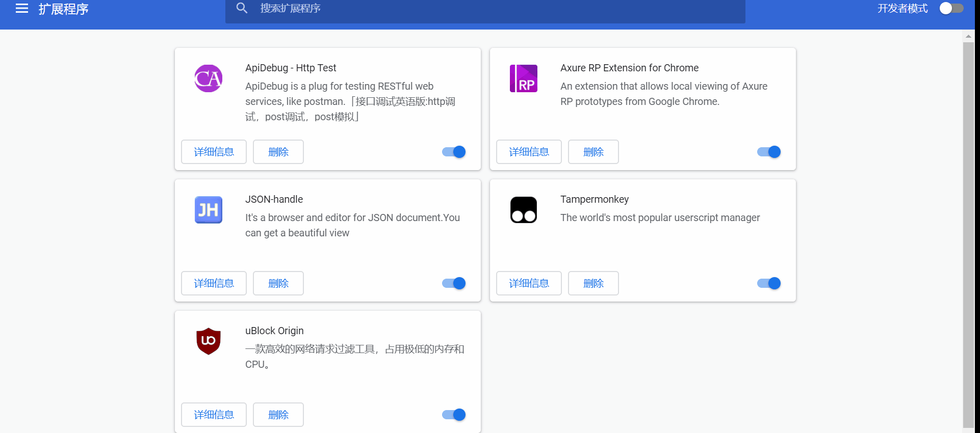Open the hamburger main menu

click(x=22, y=8)
